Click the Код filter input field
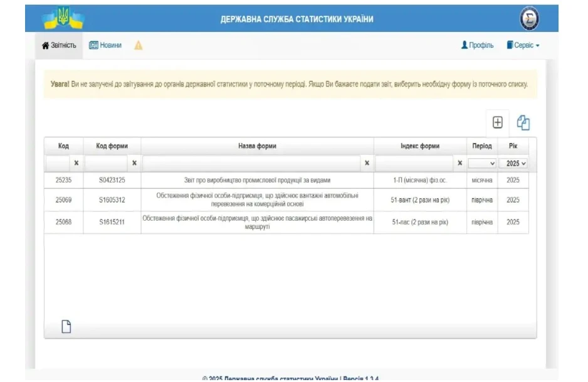This screenshot has width=588, height=382. (x=58, y=163)
